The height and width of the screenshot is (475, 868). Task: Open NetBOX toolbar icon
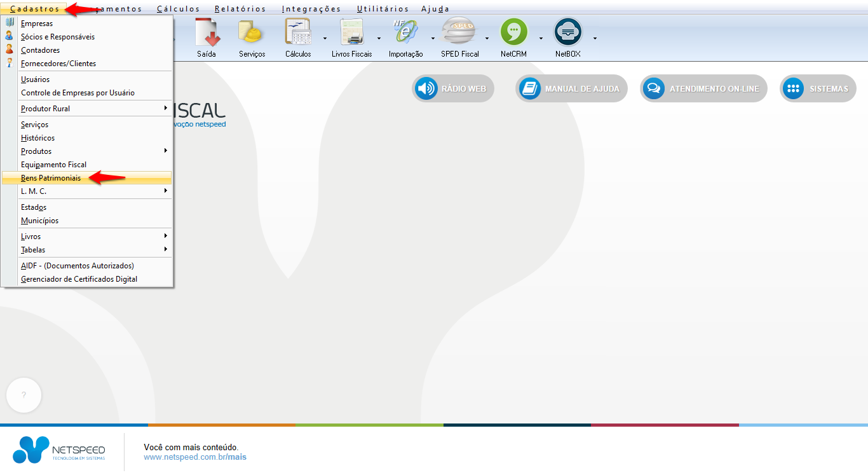point(567,38)
